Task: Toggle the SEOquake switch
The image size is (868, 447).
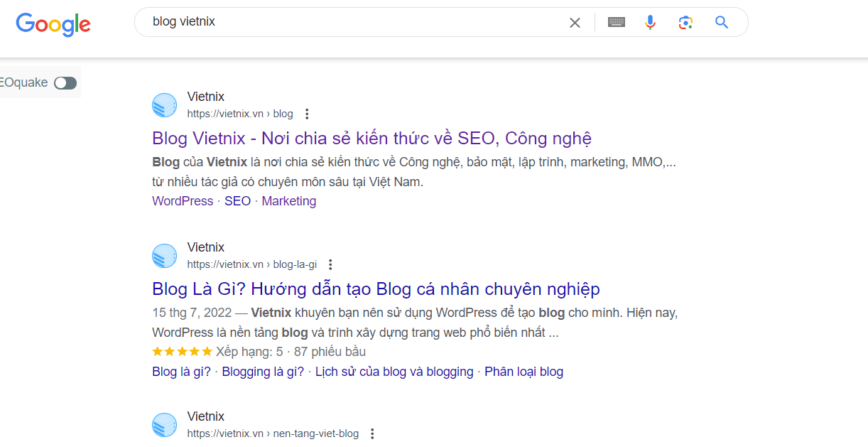Action: [x=65, y=83]
